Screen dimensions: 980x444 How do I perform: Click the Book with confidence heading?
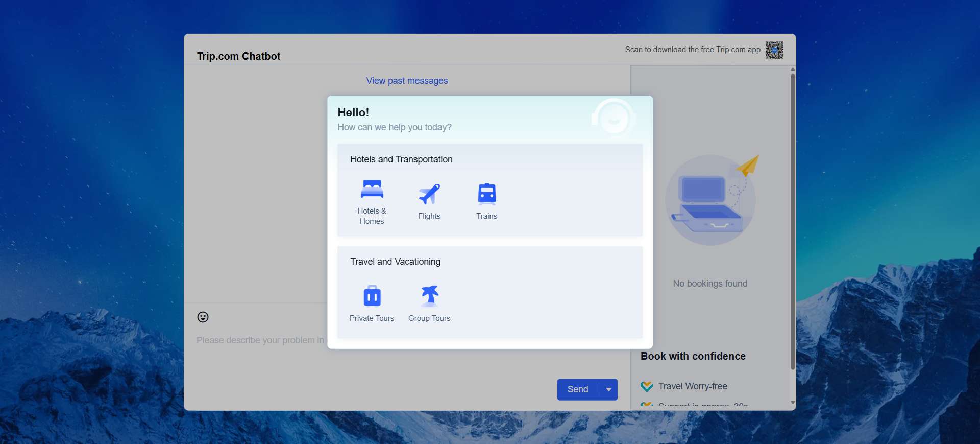coord(693,356)
